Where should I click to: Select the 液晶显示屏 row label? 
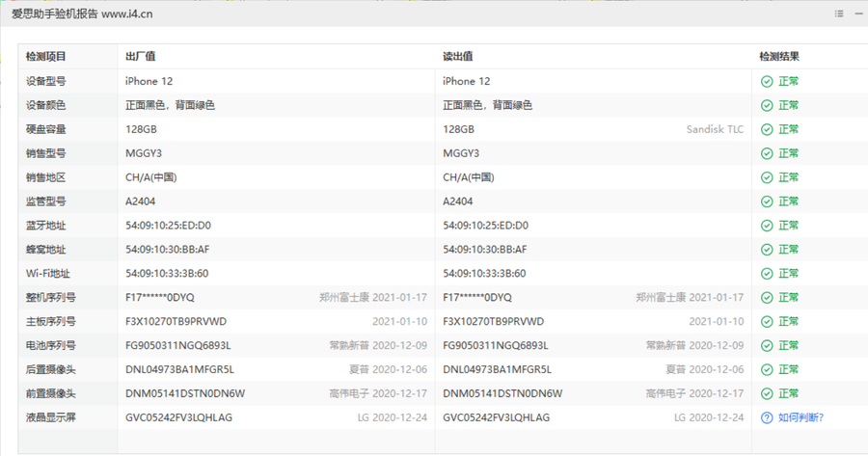[x=51, y=417]
